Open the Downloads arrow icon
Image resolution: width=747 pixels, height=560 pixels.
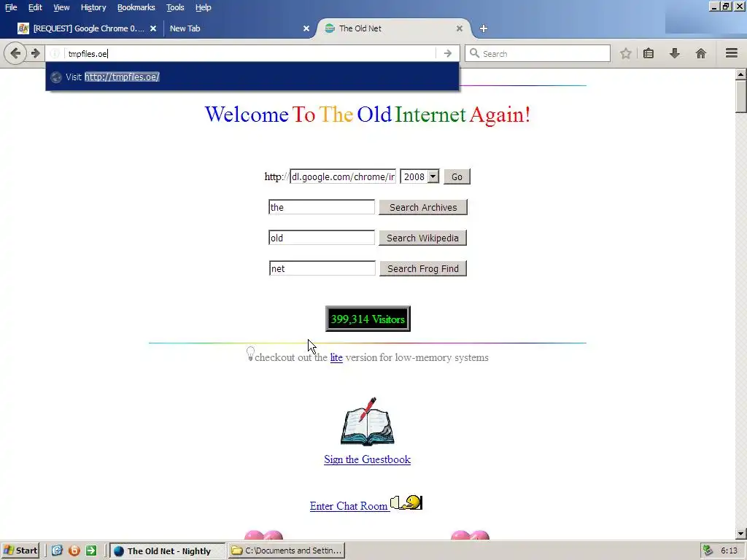click(x=675, y=53)
